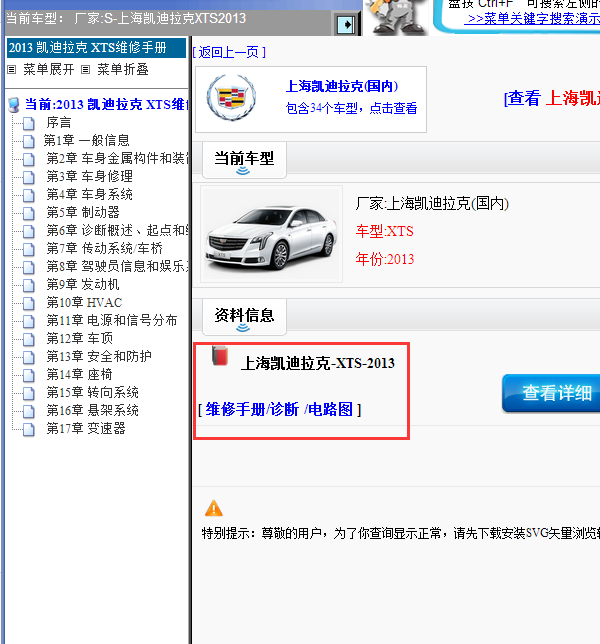
Task: Click the 厂家:上海凯迪拉克(国内) text
Action: [x=432, y=204]
